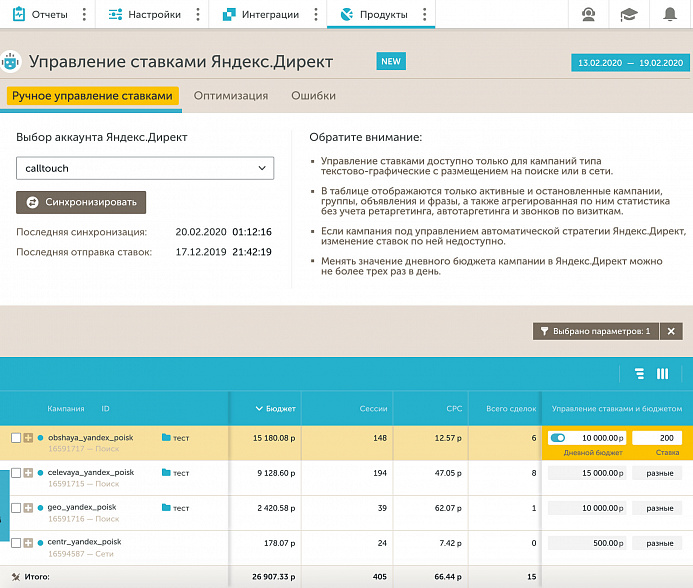693x588 pixels.
Task: Click the total budget 26 907.33 р
Action: pos(274,577)
